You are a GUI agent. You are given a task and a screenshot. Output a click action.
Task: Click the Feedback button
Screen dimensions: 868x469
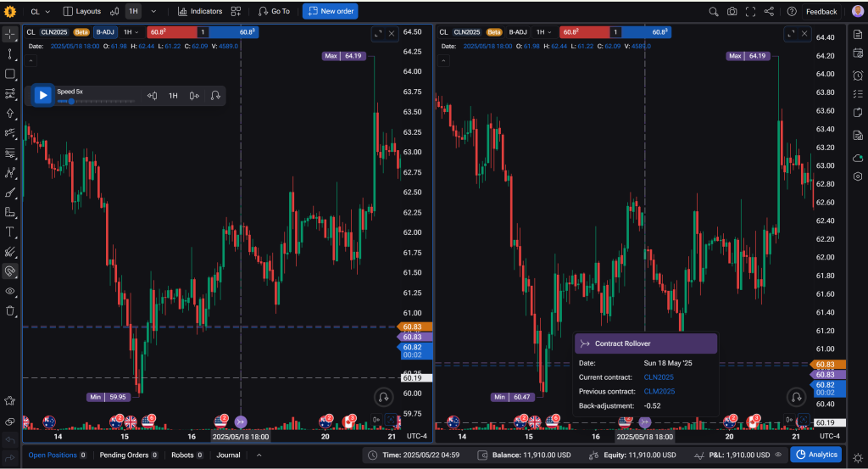(x=821, y=11)
